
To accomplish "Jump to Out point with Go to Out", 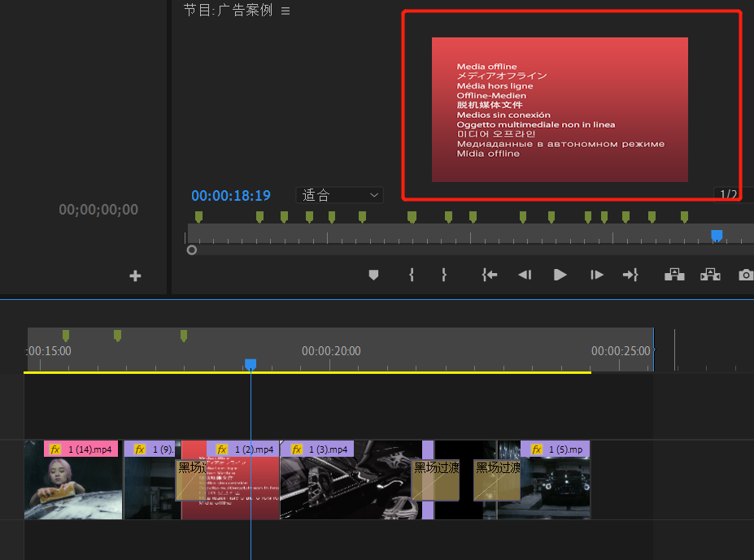I will [x=630, y=276].
